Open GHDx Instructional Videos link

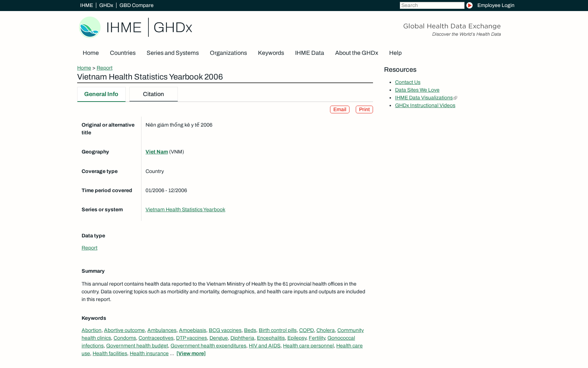[x=425, y=106]
